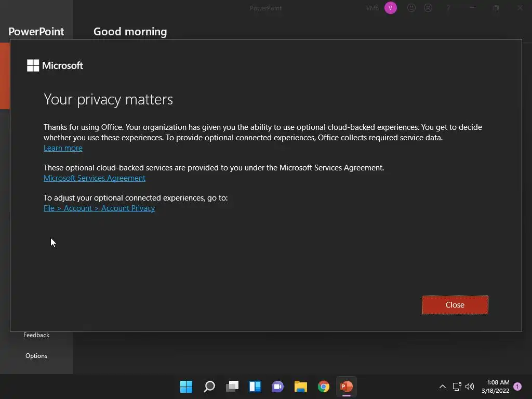The width and height of the screenshot is (532, 399).
Task: Open the Microsoft Services Agreement link
Action: [95, 178]
